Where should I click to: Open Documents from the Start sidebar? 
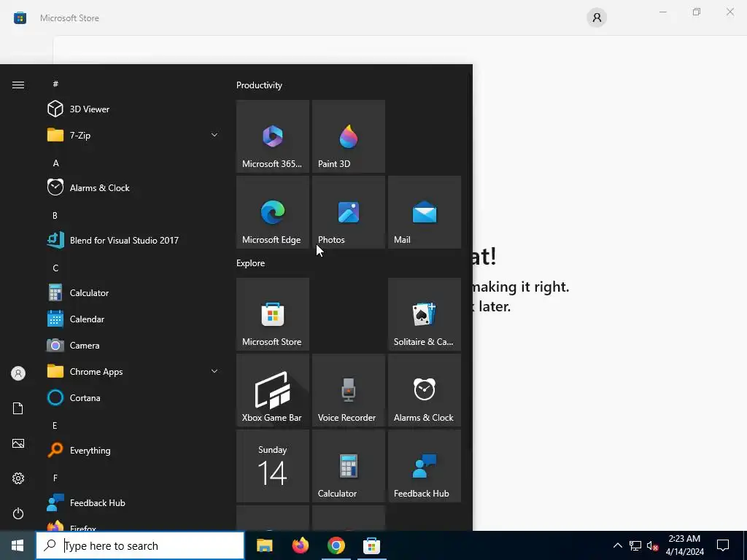point(18,408)
